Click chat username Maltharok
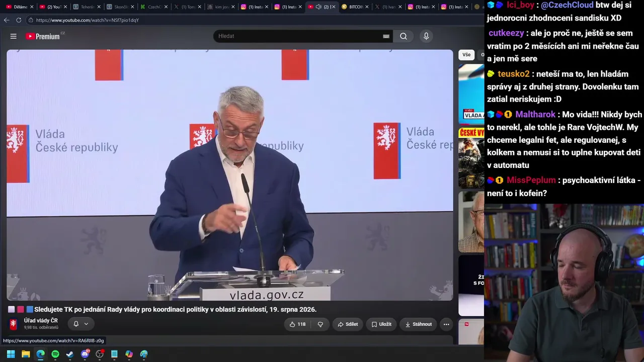This screenshot has height=362, width=644. pos(535,115)
